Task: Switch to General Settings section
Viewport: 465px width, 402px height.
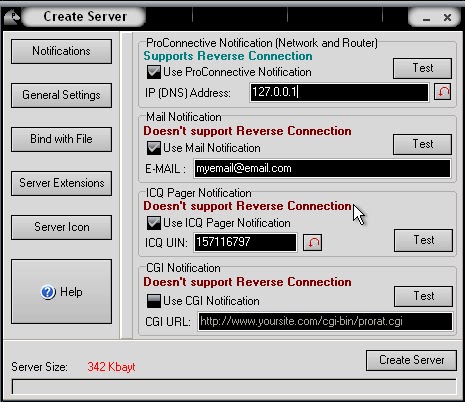Action: point(61,95)
